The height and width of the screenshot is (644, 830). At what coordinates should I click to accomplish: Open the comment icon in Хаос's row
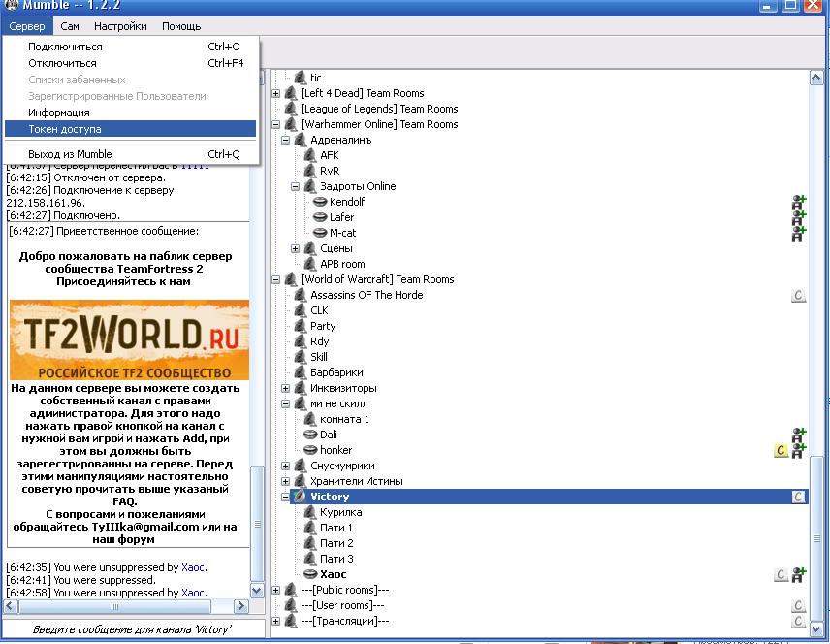(781, 574)
